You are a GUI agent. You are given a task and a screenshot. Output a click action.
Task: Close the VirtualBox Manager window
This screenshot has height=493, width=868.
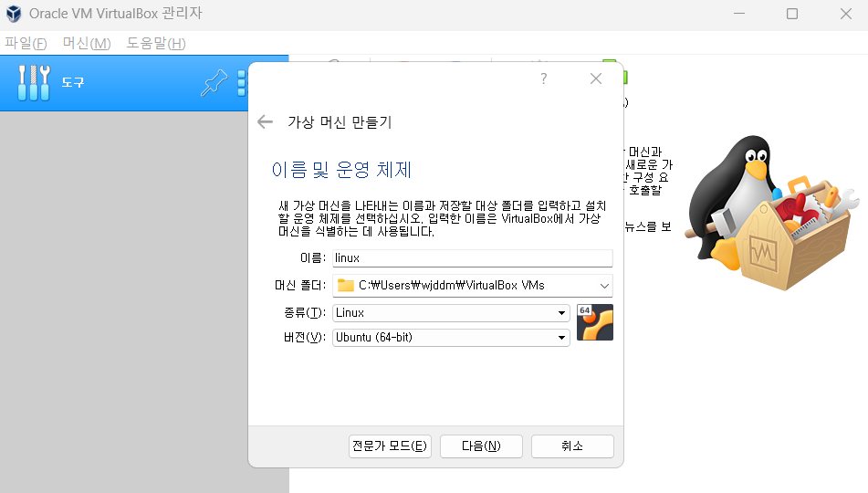click(845, 14)
